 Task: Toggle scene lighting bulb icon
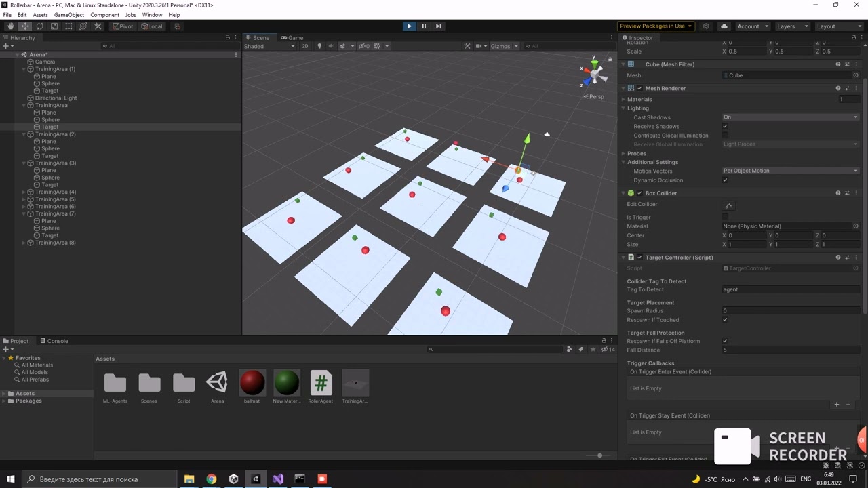point(319,46)
